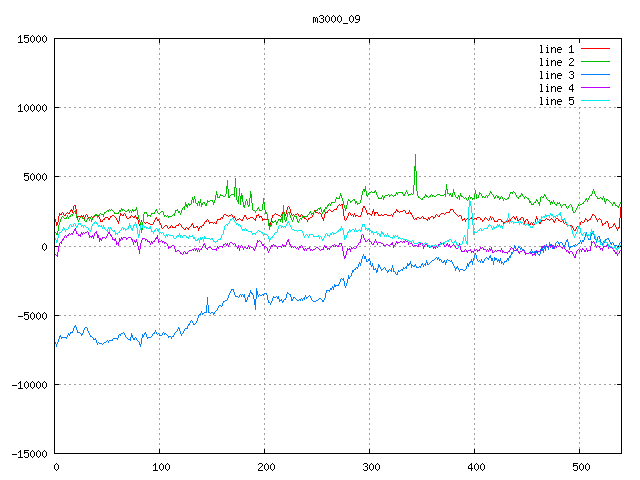Screen dimensions: 640x480
Task: Select the 'line 4' legend label
Action: (x=556, y=88)
